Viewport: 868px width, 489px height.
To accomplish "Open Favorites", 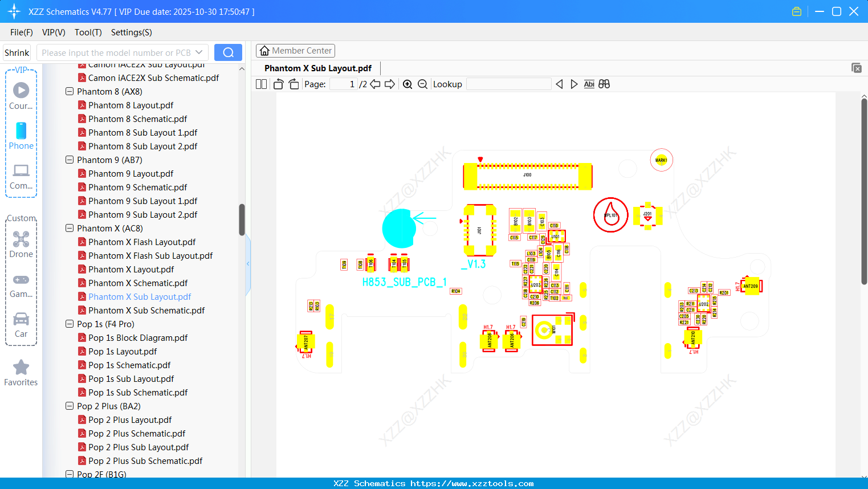I will tap(21, 373).
